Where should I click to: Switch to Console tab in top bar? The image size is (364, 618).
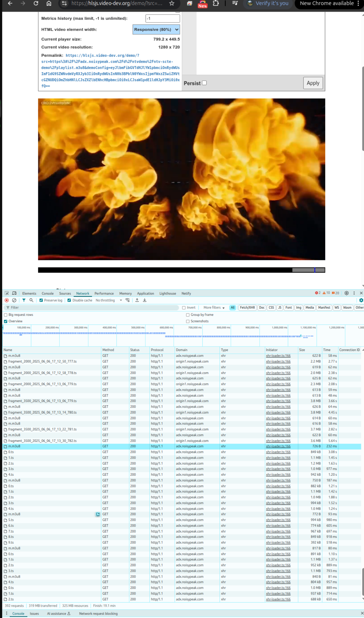click(x=48, y=293)
